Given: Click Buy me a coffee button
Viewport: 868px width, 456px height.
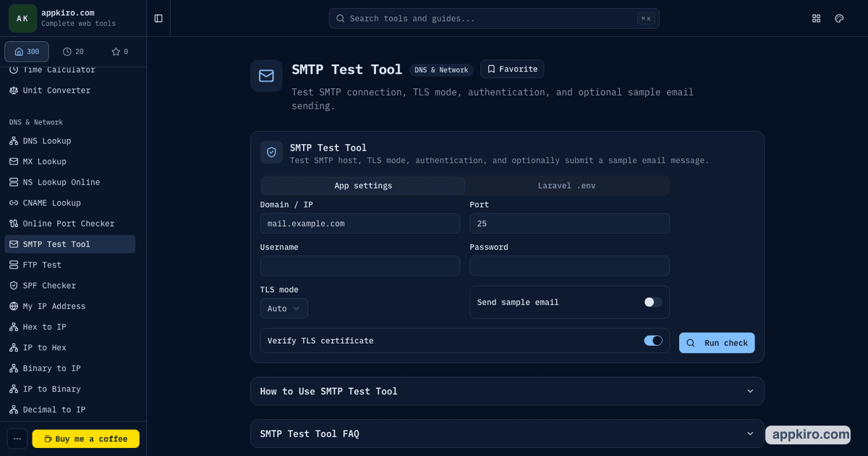Looking at the screenshot, I should click(86, 439).
